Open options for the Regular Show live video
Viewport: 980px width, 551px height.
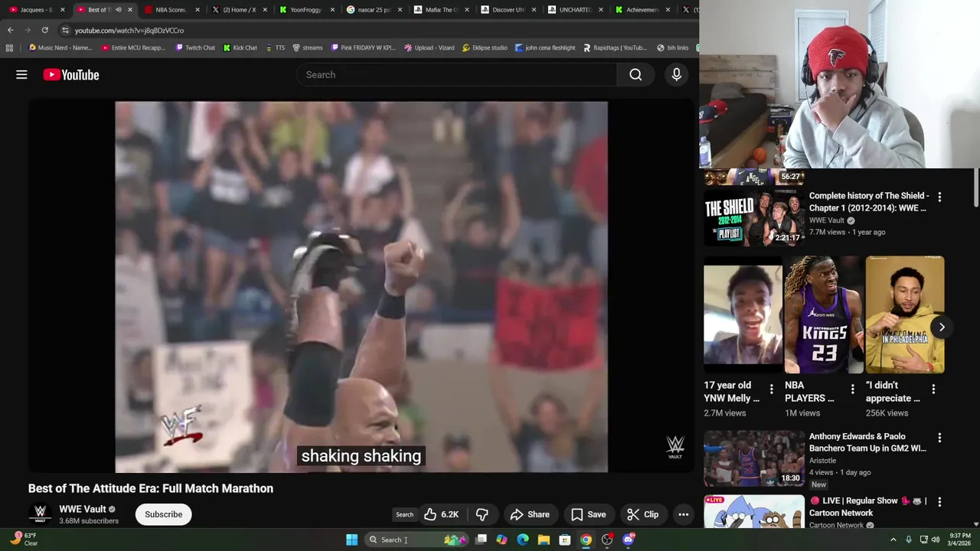tap(939, 502)
